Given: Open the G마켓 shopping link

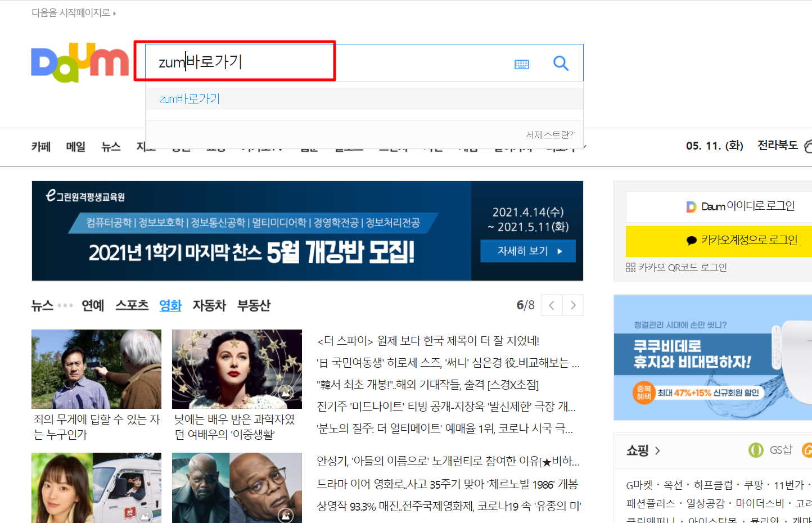Looking at the screenshot, I should [639, 485].
